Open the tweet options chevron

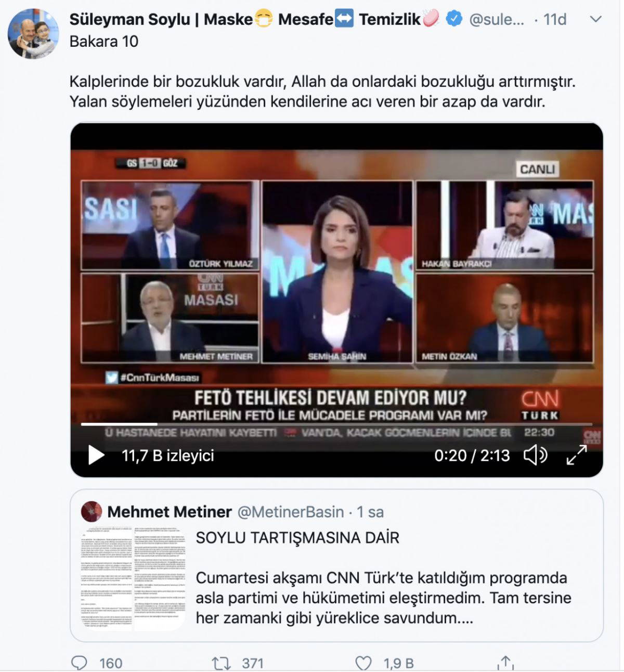click(x=596, y=19)
